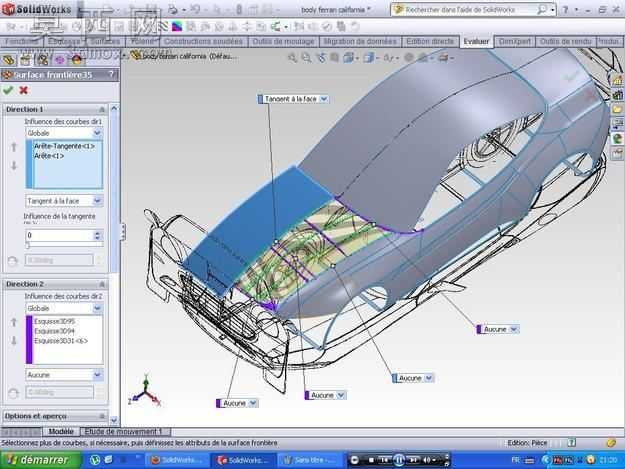Switch to the Evaluer tab
Screen dimensions: 625x469
click(476, 41)
